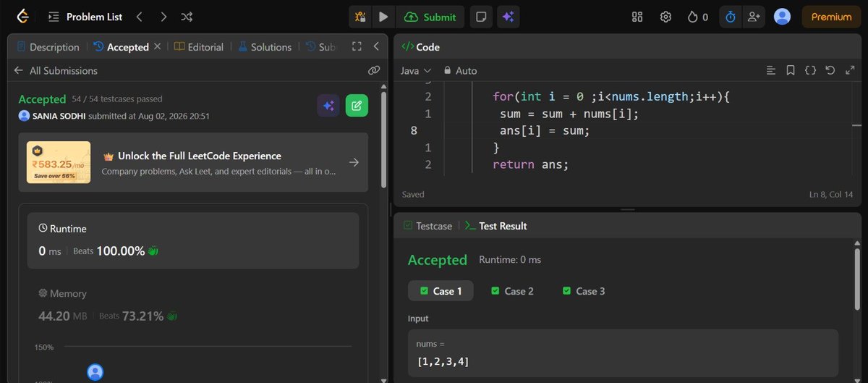Insert snippet with the braces icon
The image size is (868, 383).
click(x=810, y=70)
